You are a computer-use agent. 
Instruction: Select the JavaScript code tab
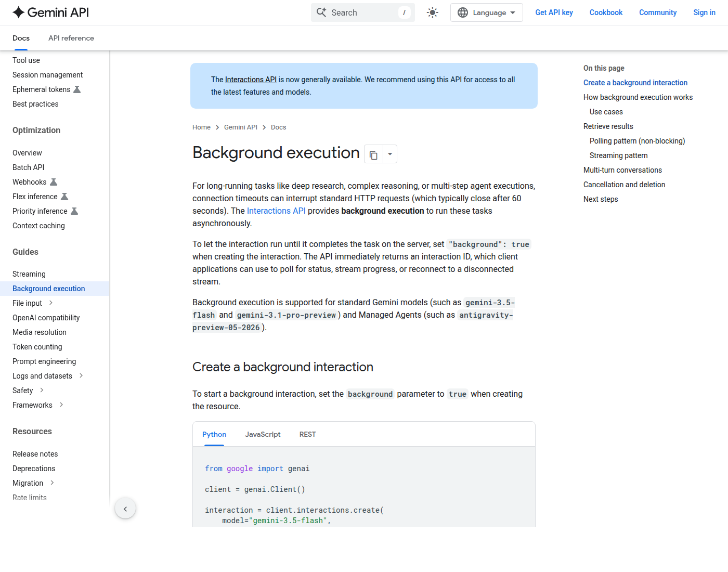point(263,434)
